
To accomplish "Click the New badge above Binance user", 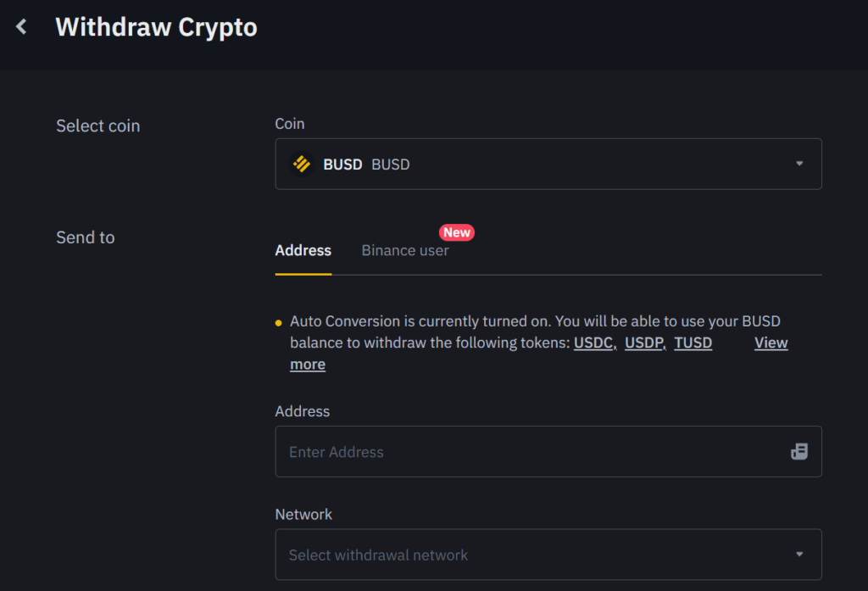I will click(457, 231).
